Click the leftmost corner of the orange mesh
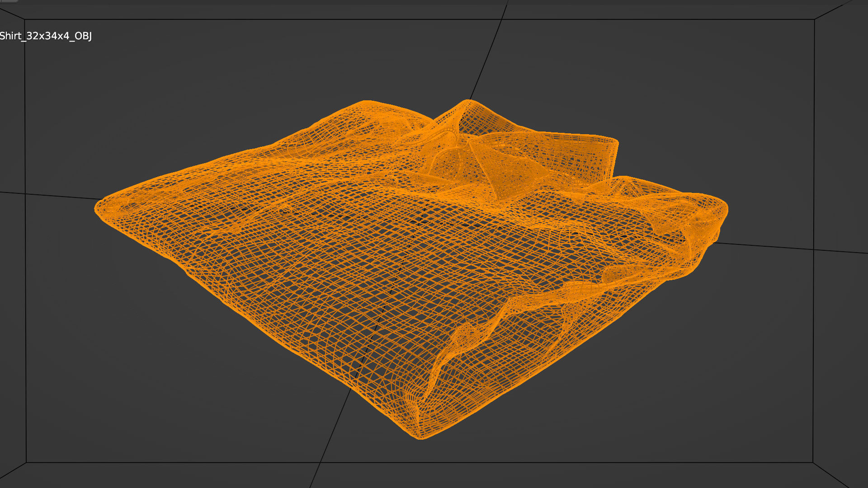 (x=99, y=208)
